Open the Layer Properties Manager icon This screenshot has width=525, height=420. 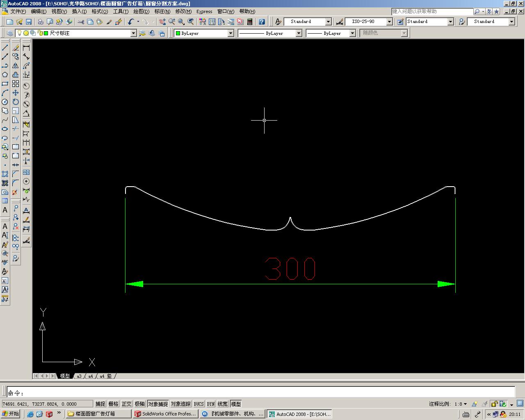point(10,33)
